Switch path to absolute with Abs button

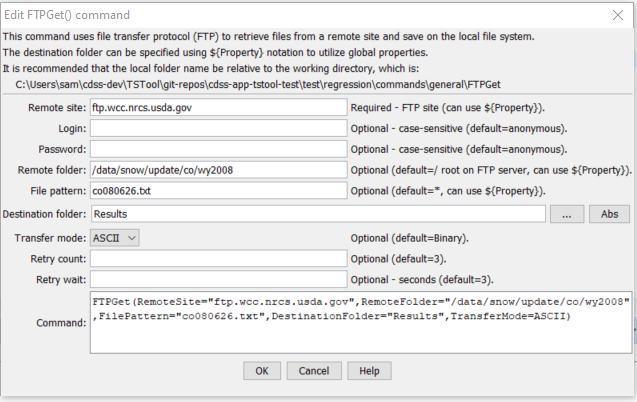tap(609, 214)
